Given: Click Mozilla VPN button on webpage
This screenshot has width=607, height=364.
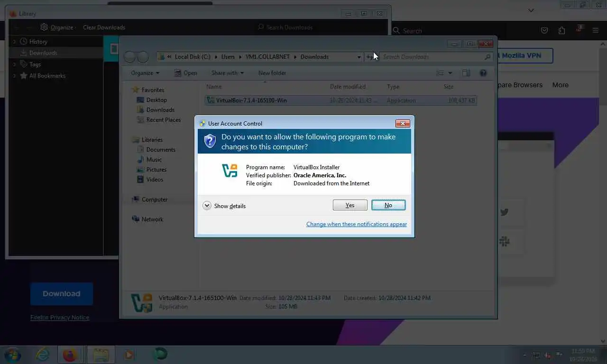Looking at the screenshot, I should 523,55.
